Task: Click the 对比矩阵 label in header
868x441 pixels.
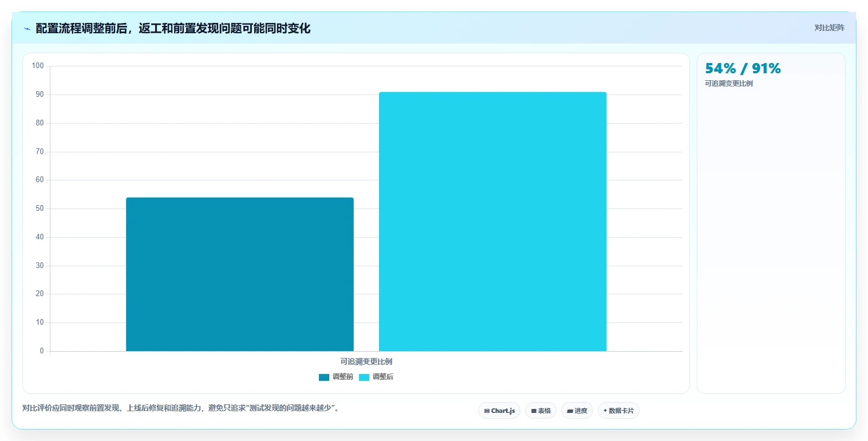Action: click(829, 27)
